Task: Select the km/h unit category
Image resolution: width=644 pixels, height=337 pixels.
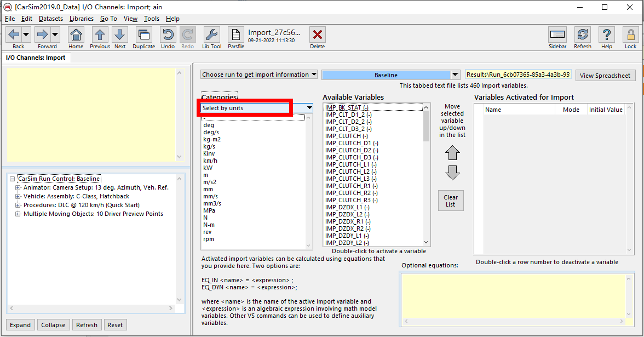Action: (210, 161)
